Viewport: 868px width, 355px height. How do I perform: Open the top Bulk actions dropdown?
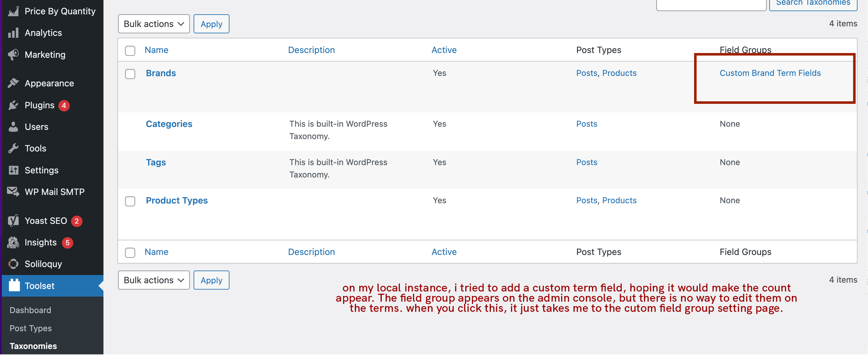coord(154,24)
